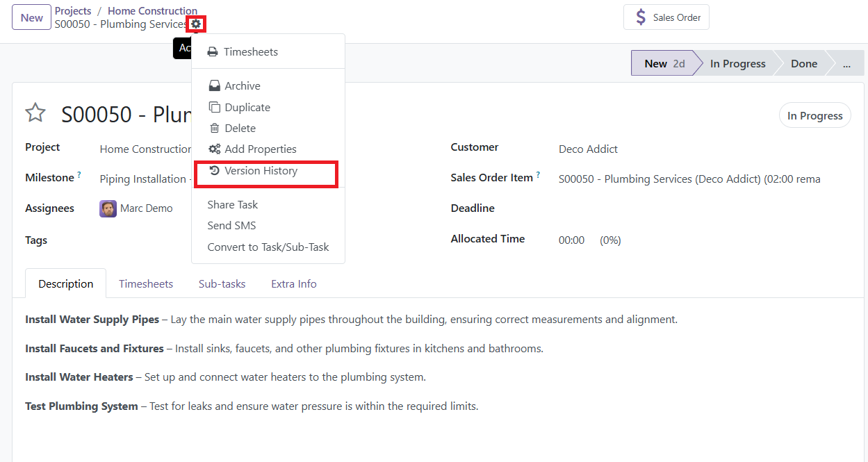Open the In Progress state dropdown
Screen dimensions: 868x462
814,116
